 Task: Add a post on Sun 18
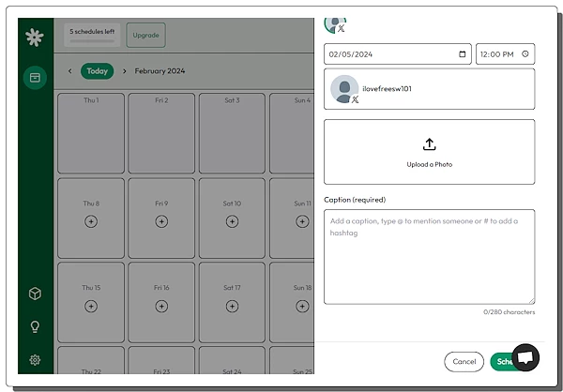[x=302, y=307]
